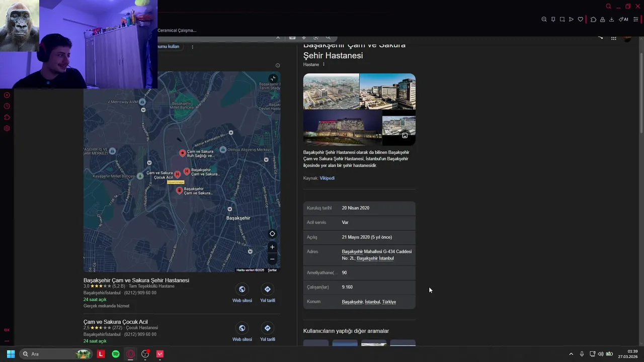Select the Çam ve Sakura Çocuk Acil map pin
The width and height of the screenshot is (644, 362).
point(177,174)
